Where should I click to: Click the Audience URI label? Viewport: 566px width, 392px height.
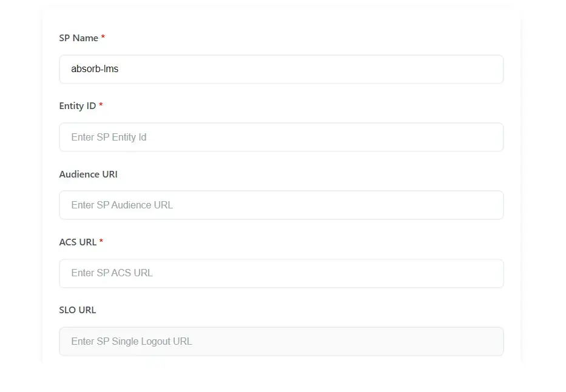click(x=88, y=174)
